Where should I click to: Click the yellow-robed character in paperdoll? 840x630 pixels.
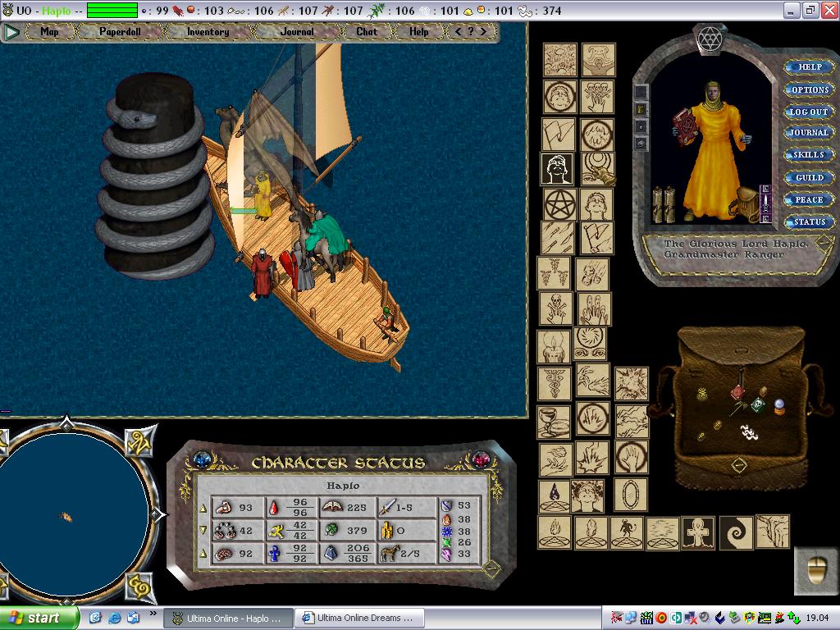713,151
